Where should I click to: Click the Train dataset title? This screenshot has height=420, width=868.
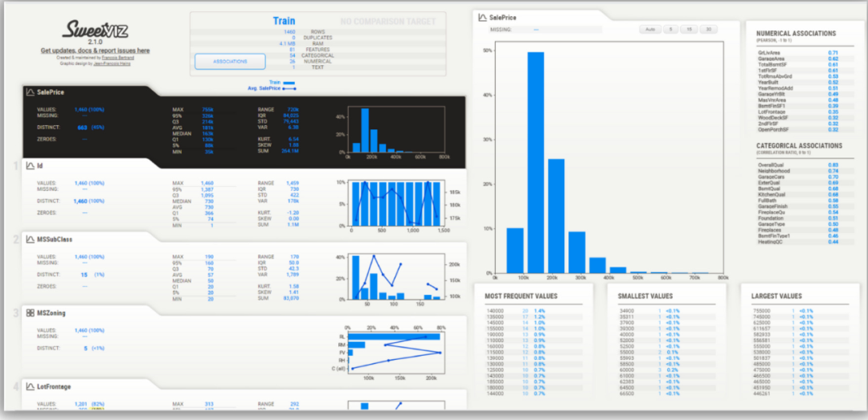(284, 21)
